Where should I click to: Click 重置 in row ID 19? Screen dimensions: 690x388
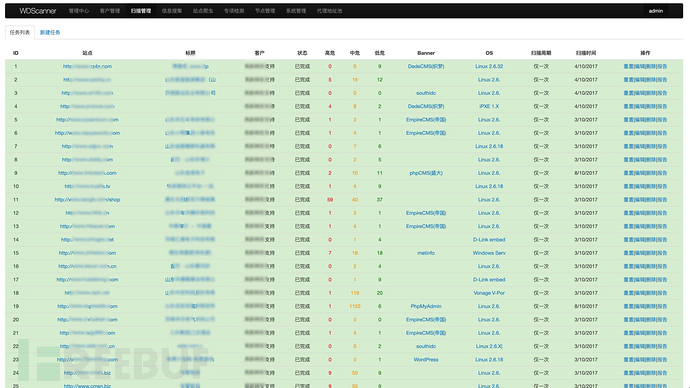coord(628,306)
